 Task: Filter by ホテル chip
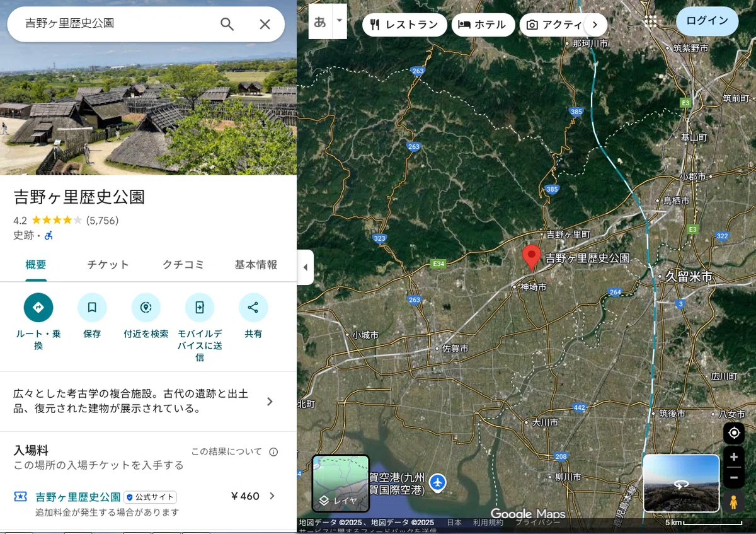483,25
